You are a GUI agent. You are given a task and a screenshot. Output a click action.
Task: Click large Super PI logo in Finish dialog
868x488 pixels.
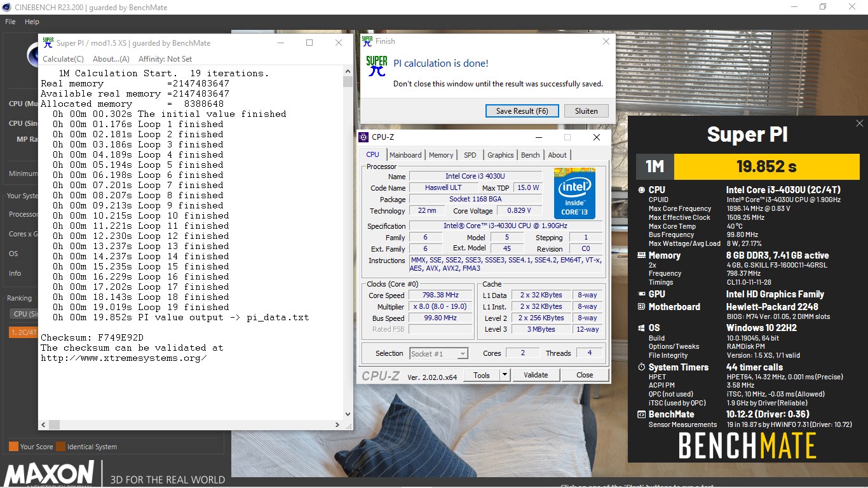[377, 66]
